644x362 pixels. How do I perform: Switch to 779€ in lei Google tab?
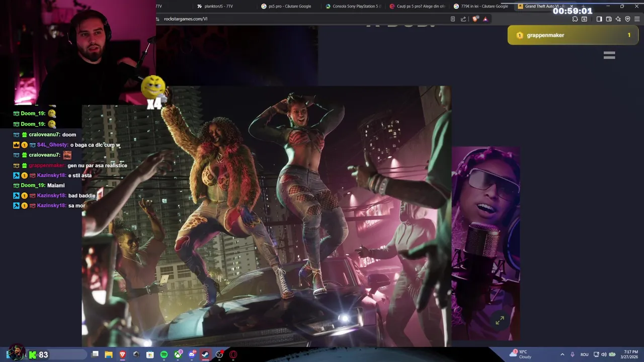(481, 6)
